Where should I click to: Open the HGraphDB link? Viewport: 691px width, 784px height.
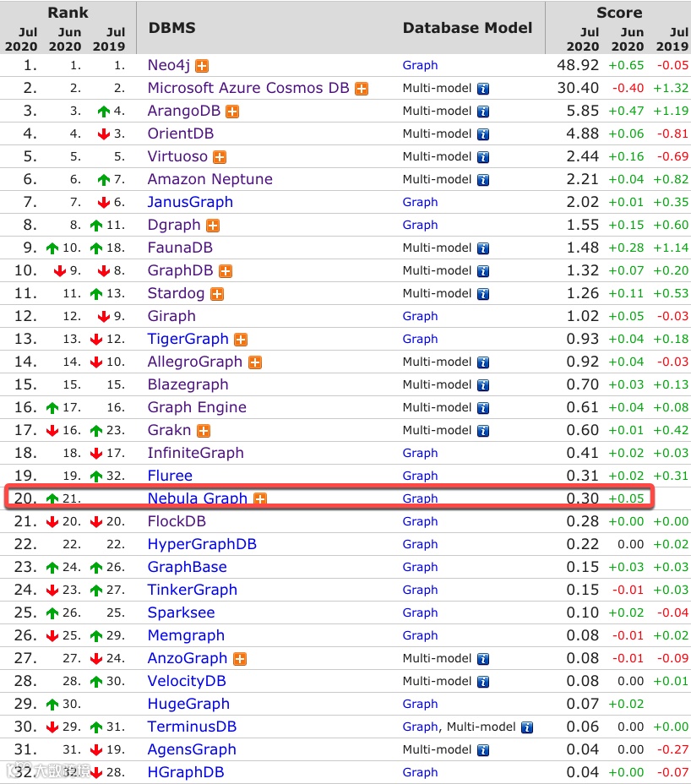[186, 772]
